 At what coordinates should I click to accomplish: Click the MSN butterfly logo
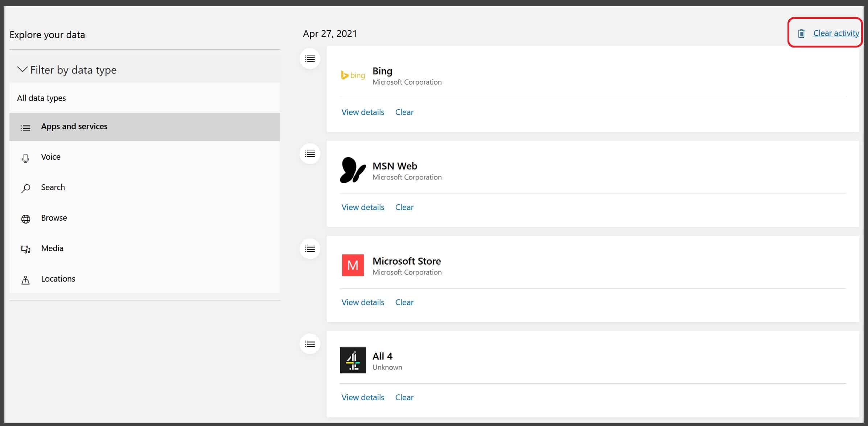[353, 170]
